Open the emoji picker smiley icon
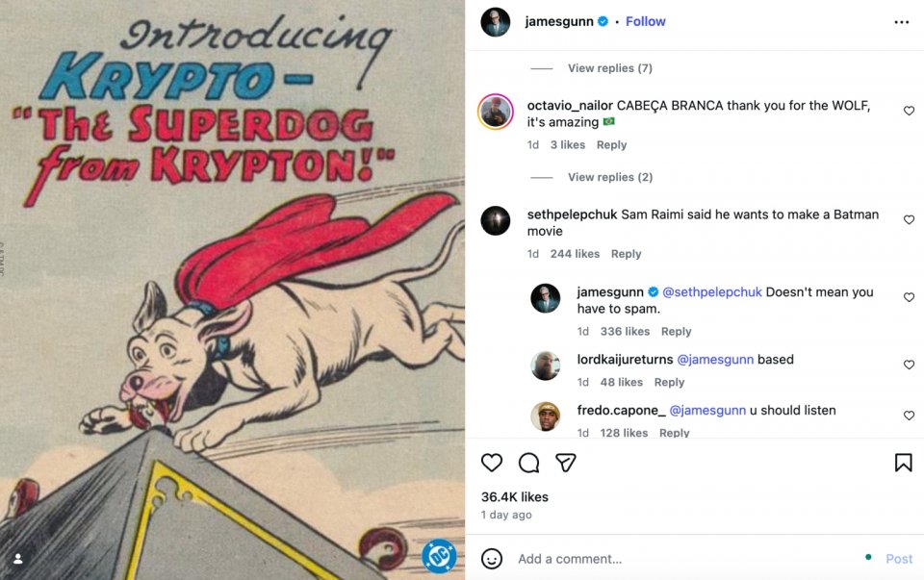 (x=492, y=559)
